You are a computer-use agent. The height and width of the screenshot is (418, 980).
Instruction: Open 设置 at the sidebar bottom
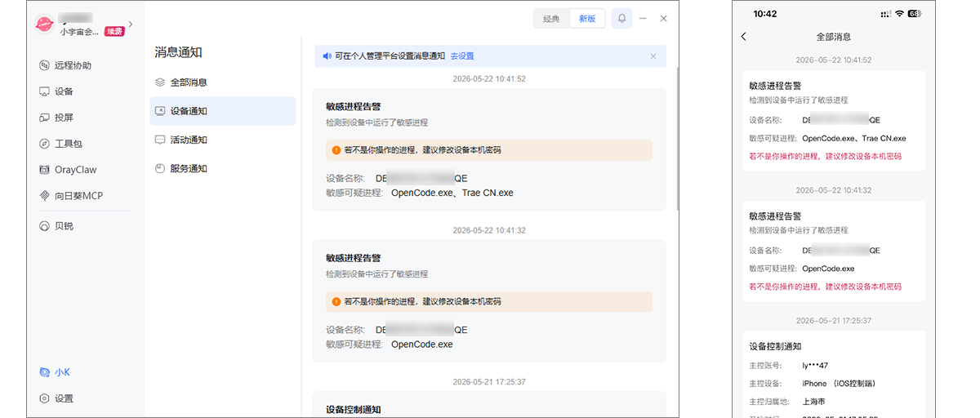point(56,398)
